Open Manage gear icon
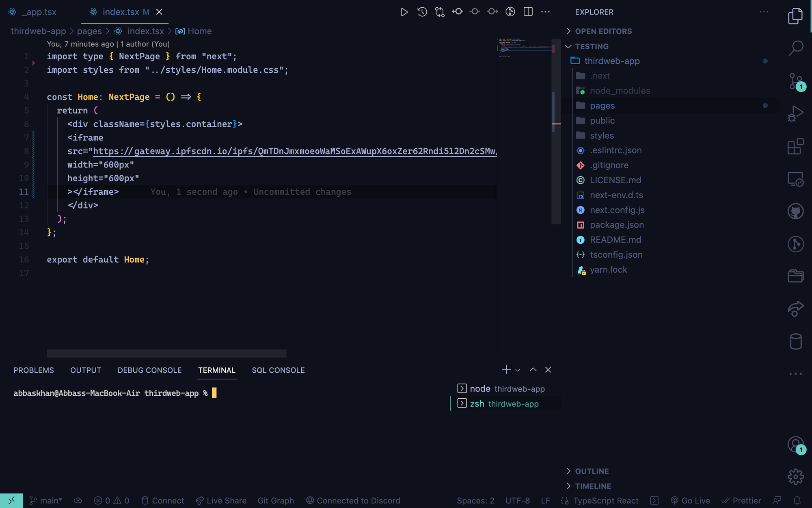812x508 pixels. 795,476
